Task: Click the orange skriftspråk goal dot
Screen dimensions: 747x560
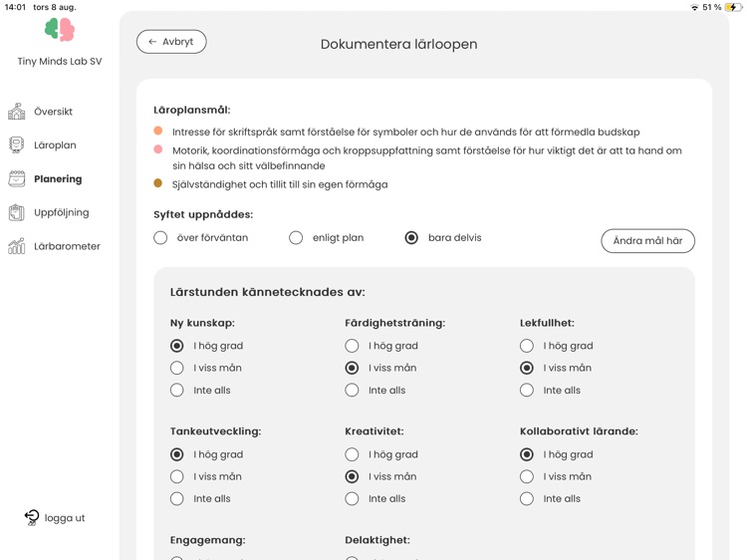Action: coord(158,131)
